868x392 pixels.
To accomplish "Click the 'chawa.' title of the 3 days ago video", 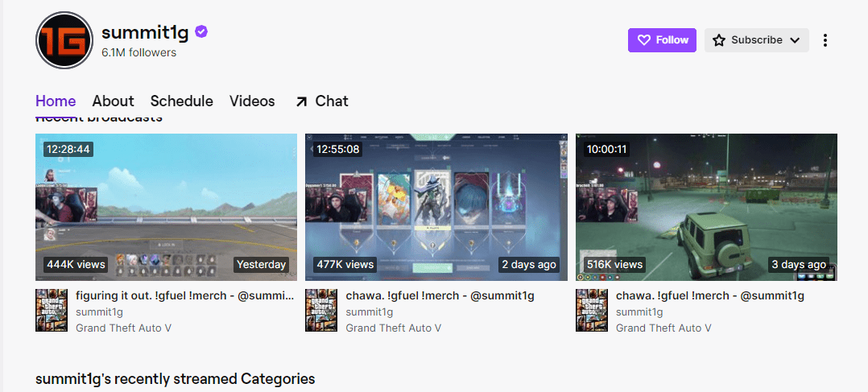I will pos(710,296).
